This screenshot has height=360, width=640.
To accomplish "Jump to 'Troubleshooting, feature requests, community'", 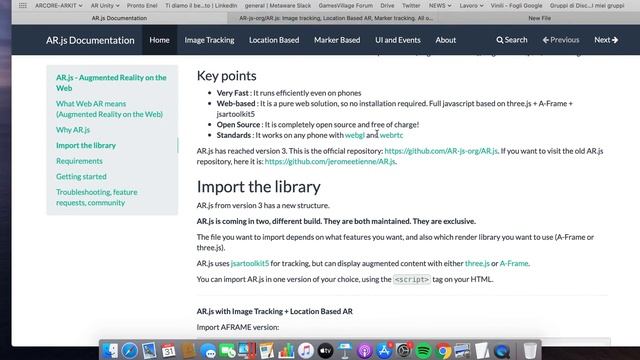I will point(97,197).
